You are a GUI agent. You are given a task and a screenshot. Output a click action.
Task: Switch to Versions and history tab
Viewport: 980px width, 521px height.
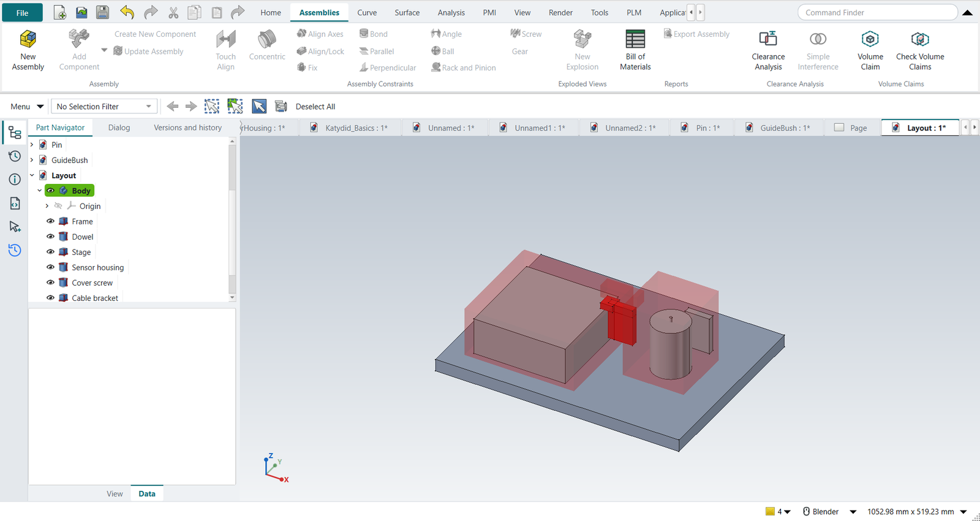point(187,127)
